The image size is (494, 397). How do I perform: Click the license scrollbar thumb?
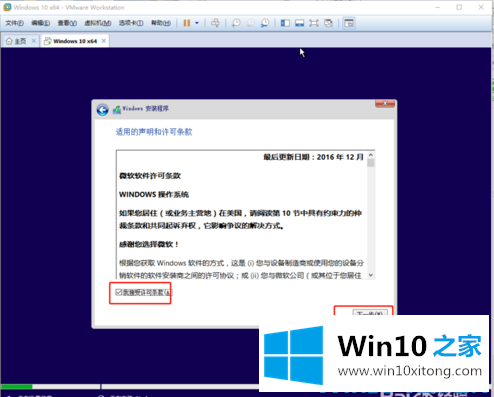pyautogui.click(x=371, y=163)
